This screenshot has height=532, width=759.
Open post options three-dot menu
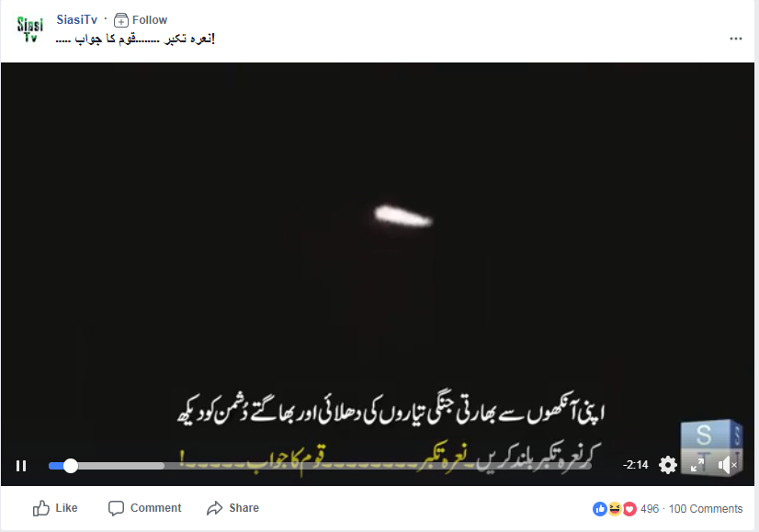pos(736,39)
